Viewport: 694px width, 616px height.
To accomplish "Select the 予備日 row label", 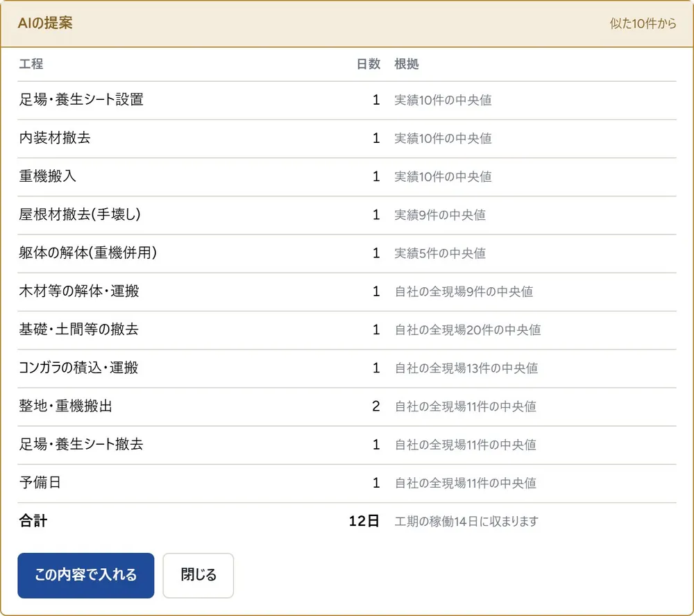I will point(40,482).
